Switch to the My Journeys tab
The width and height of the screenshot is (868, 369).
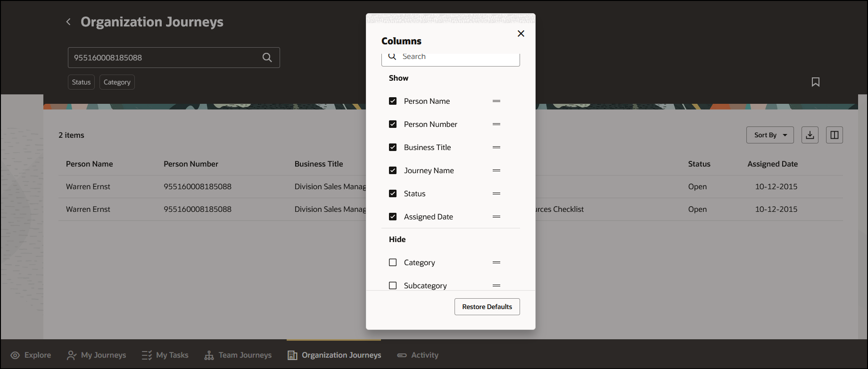[97, 355]
